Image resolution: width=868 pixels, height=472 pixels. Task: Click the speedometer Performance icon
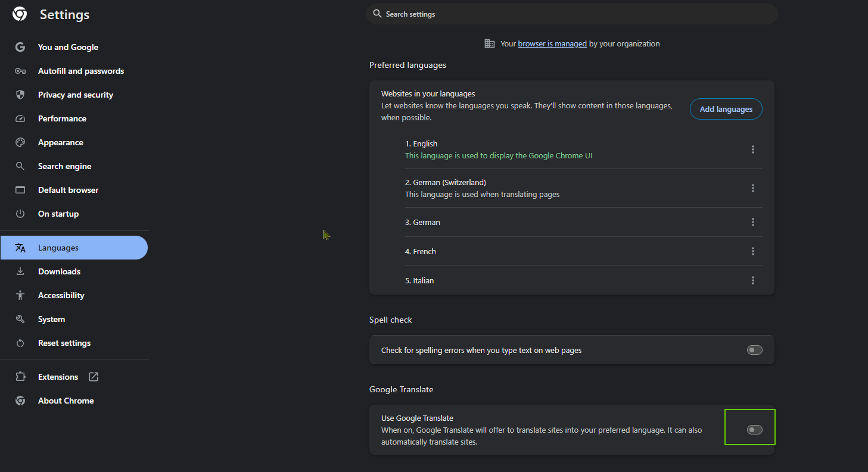coord(20,118)
